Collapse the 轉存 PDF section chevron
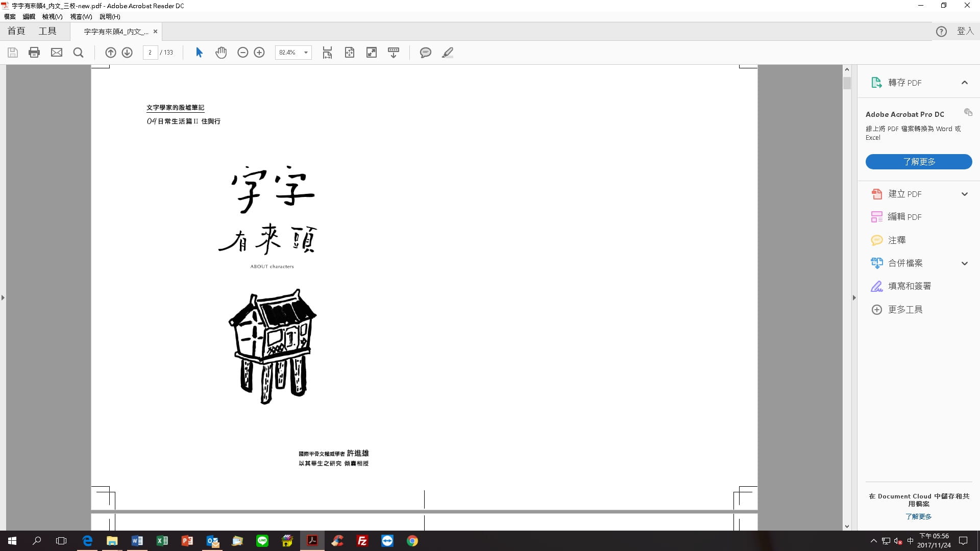 [964, 83]
